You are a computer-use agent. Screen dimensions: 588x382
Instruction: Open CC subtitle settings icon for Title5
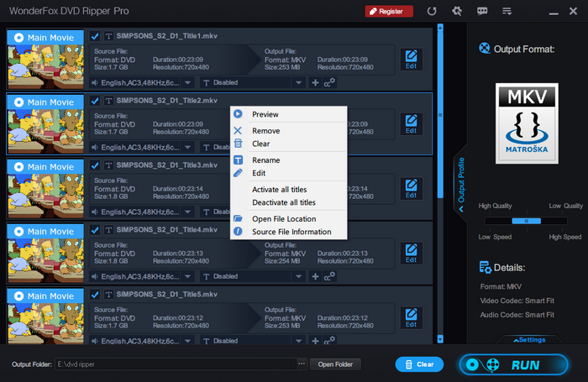tap(329, 340)
